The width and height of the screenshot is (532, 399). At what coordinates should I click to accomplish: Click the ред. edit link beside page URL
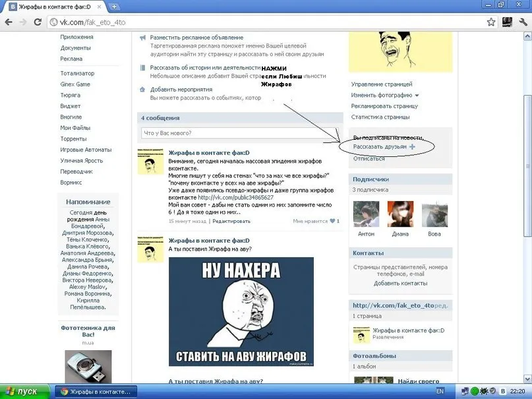[441, 305]
